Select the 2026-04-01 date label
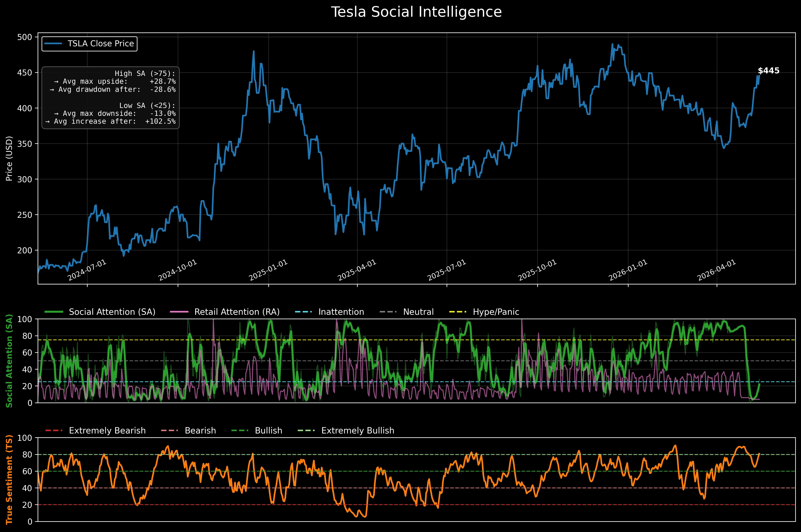Screen dimensions: 801x532 coord(716,271)
